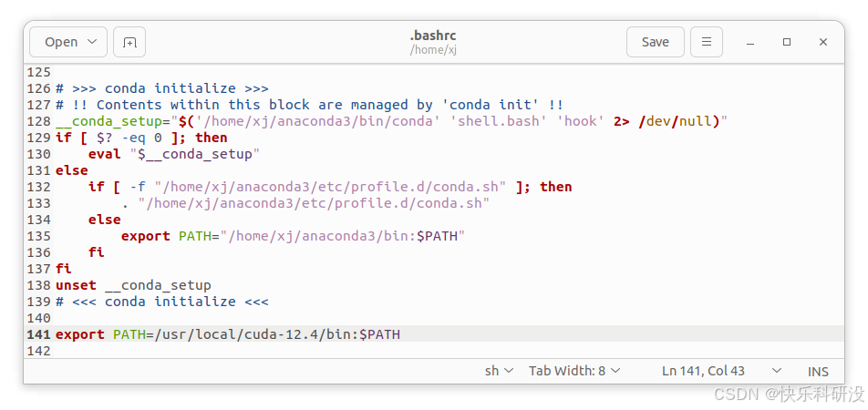Maximize the gedit window

pos(787,42)
